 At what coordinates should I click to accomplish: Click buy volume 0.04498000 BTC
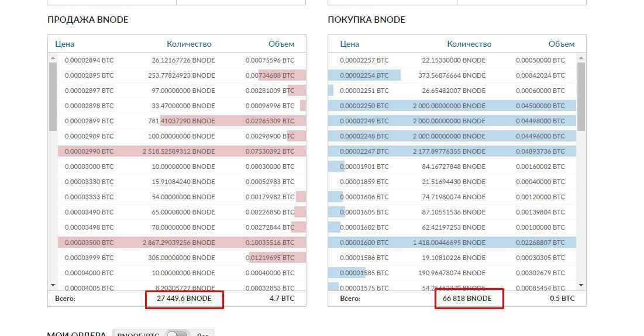pos(540,121)
